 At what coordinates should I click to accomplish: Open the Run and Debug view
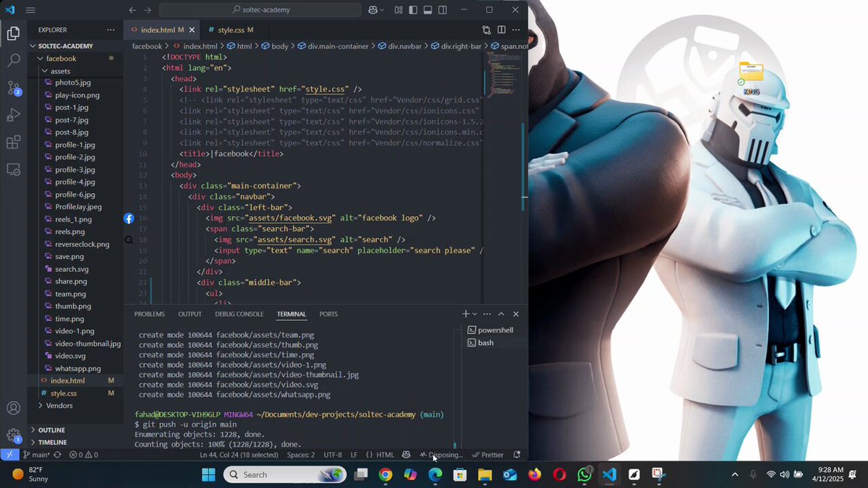click(13, 115)
